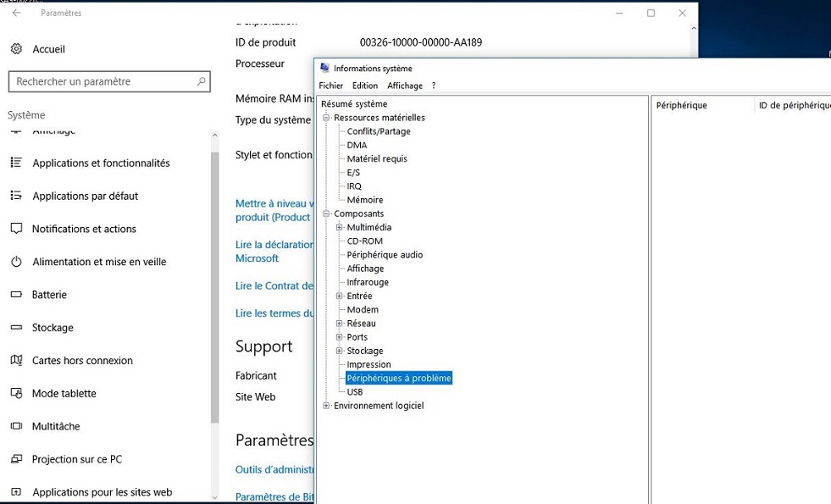Select the Infrarouge tree item

coord(368,282)
